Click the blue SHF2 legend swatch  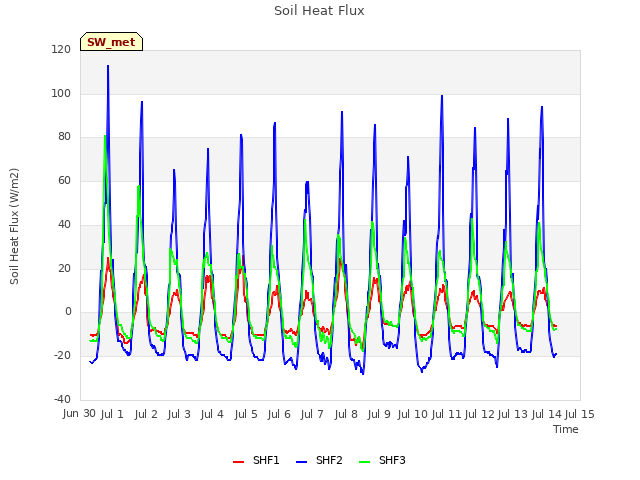click(301, 462)
